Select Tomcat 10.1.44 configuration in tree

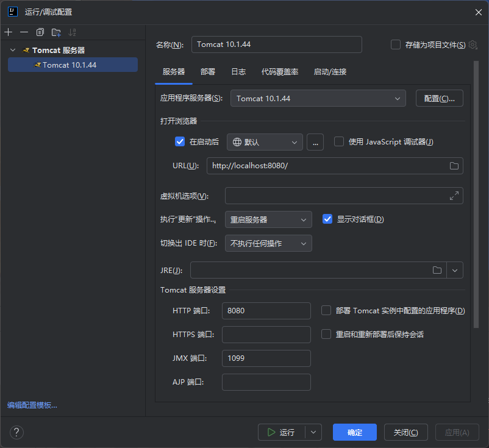(73, 65)
